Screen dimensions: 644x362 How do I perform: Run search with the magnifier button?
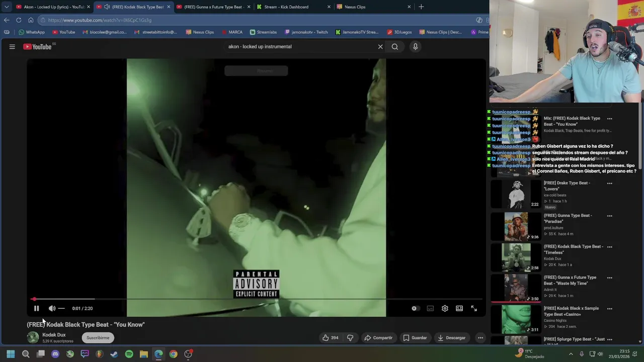(395, 46)
